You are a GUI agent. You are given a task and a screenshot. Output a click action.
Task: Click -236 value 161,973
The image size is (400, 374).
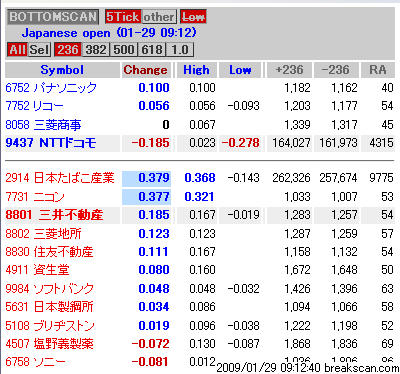pyautogui.click(x=338, y=143)
